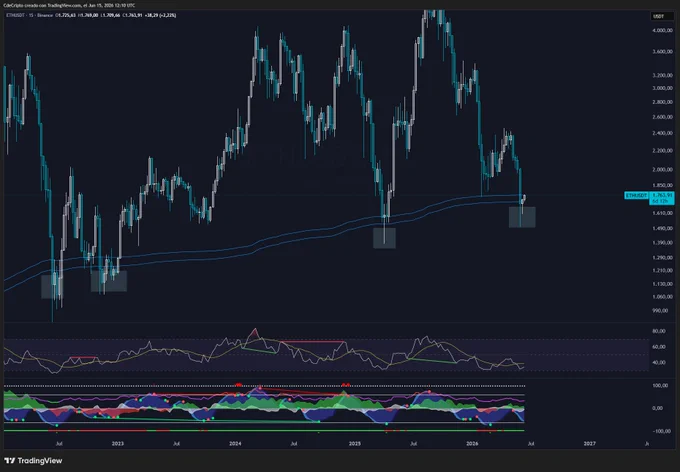The height and width of the screenshot is (472, 680).
Task: Click the ETHUSDT symbol tag beside current price
Action: [636, 196]
